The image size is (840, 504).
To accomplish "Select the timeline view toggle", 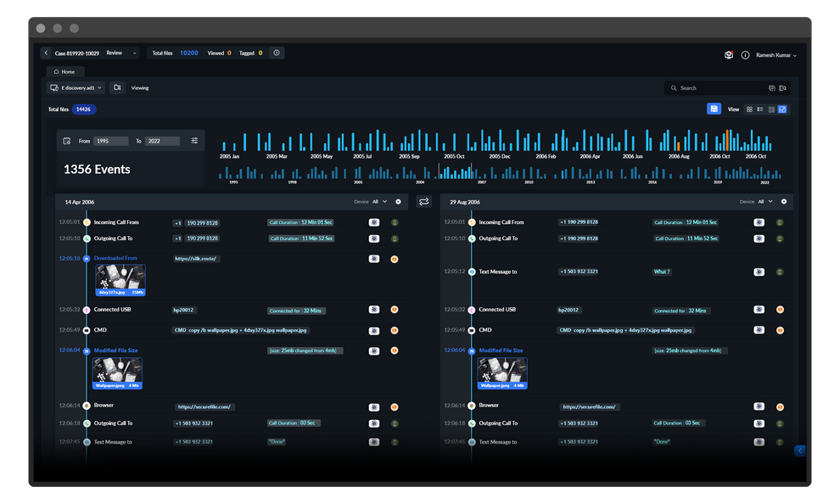I will 782,109.
